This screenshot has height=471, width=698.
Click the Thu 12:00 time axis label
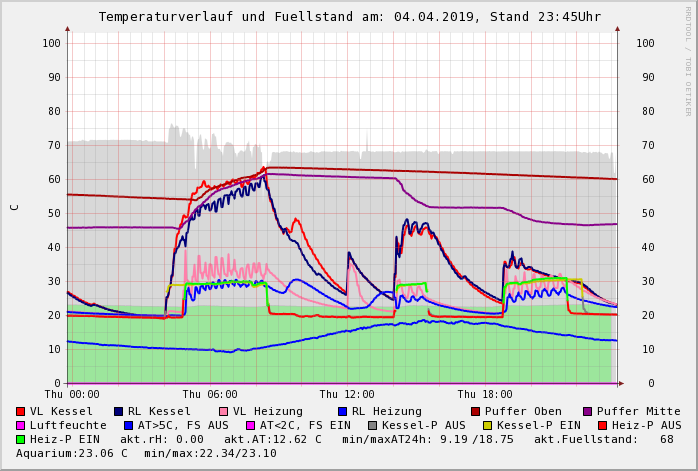[347, 394]
